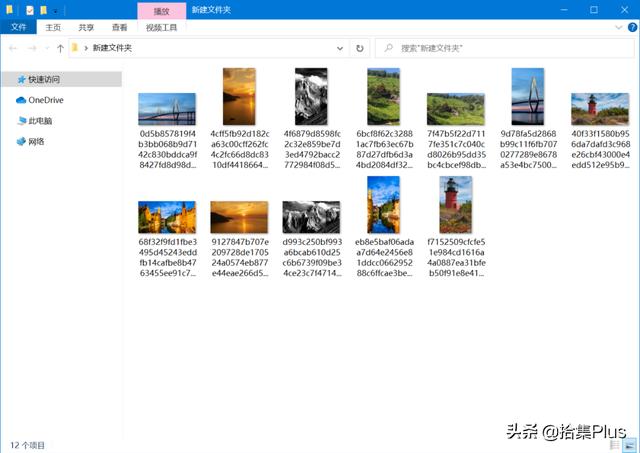Image resolution: width=640 pixels, height=453 pixels.
Task: Refresh the 新建文件夹 folder view
Action: [360, 48]
